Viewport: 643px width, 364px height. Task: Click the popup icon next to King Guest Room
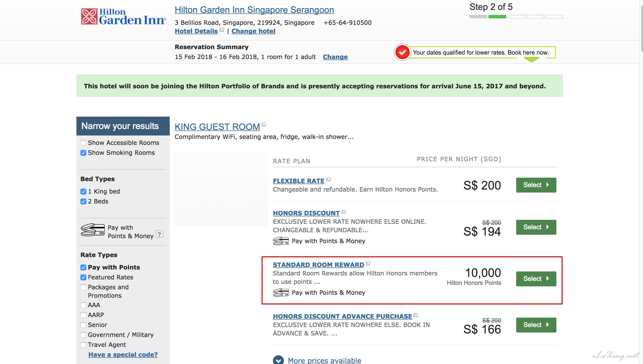click(x=264, y=125)
